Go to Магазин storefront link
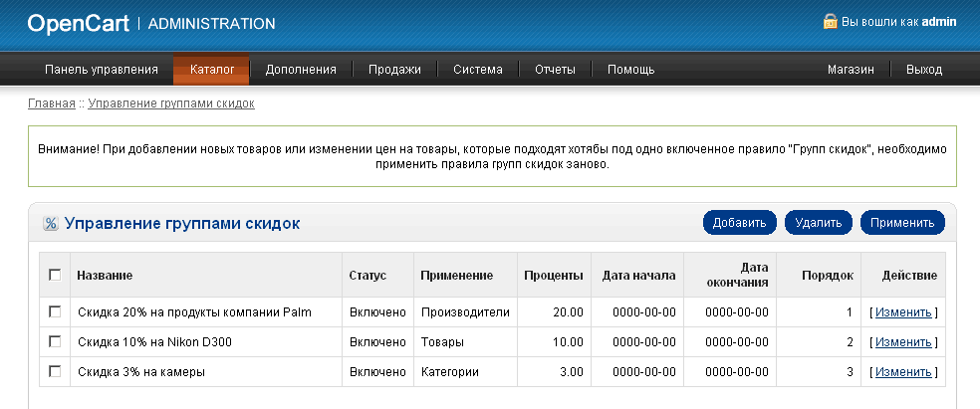 click(851, 70)
